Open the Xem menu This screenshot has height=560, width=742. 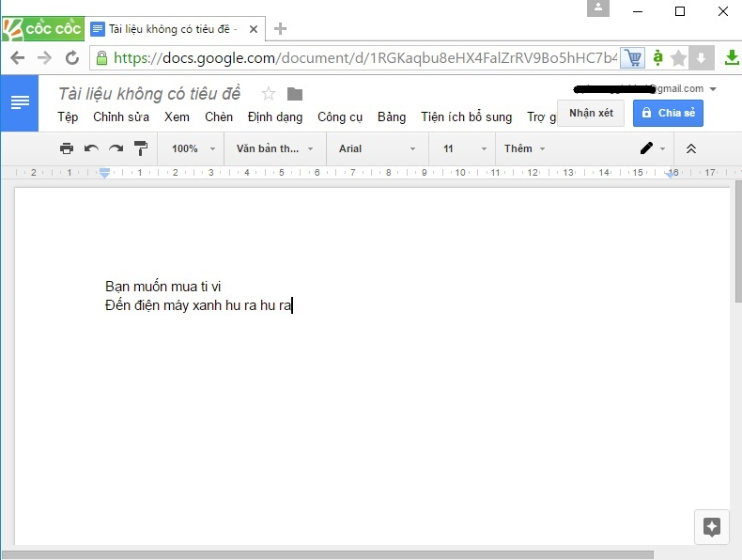click(177, 117)
